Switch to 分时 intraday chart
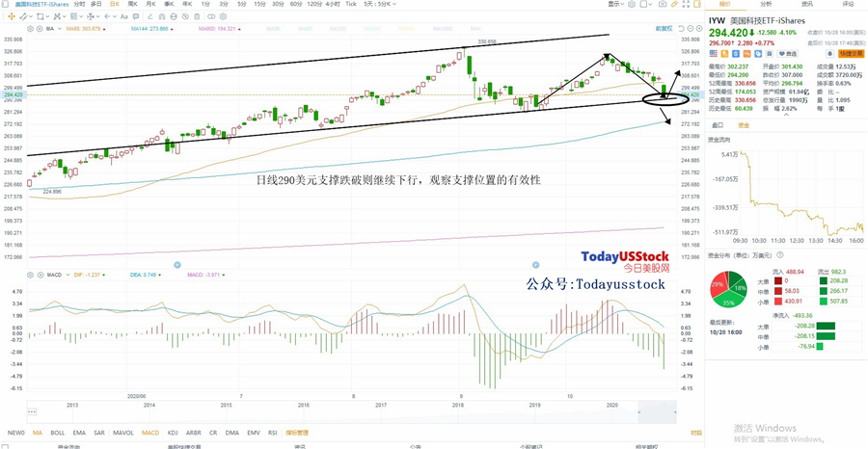The image size is (868, 449). tap(79, 4)
